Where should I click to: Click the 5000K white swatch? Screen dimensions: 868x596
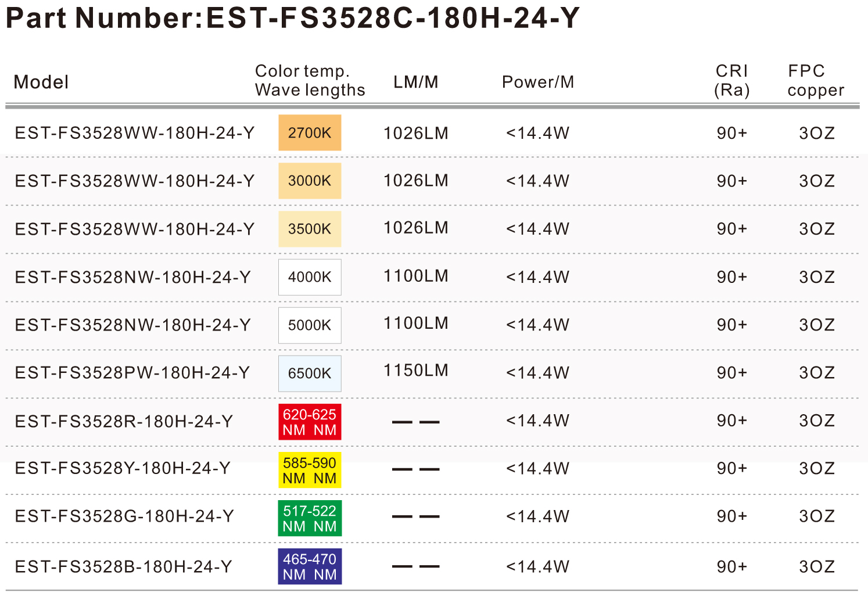pos(310,325)
